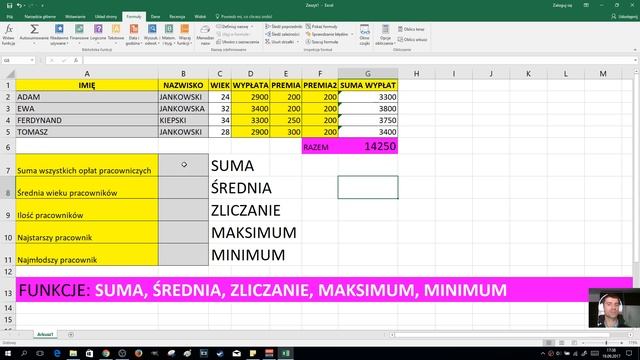This screenshot has width=640, height=360.
Task: Expand the formula bar with the right-edge chevron
Action: click(636, 60)
